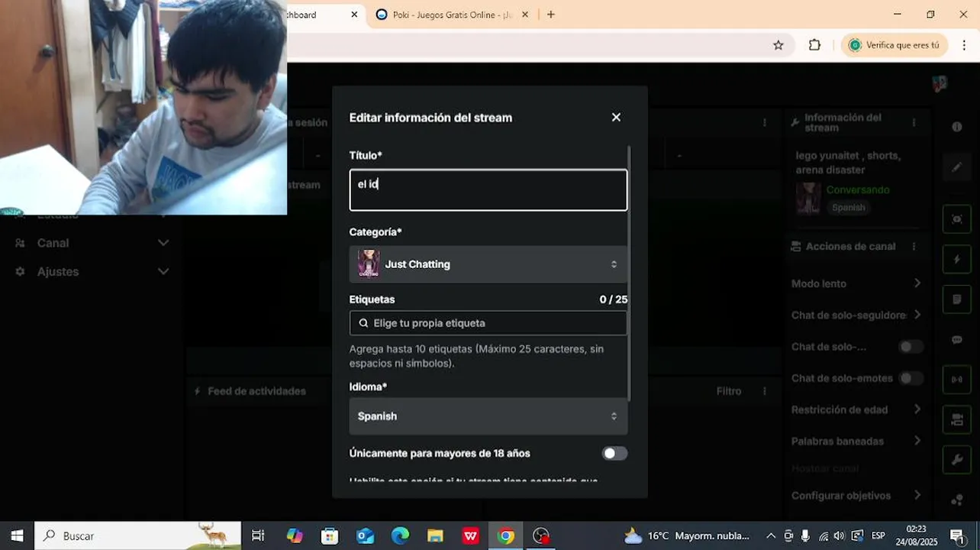Click the pencil edit icon in right toolbar
This screenshot has height=550, width=980.
(956, 167)
